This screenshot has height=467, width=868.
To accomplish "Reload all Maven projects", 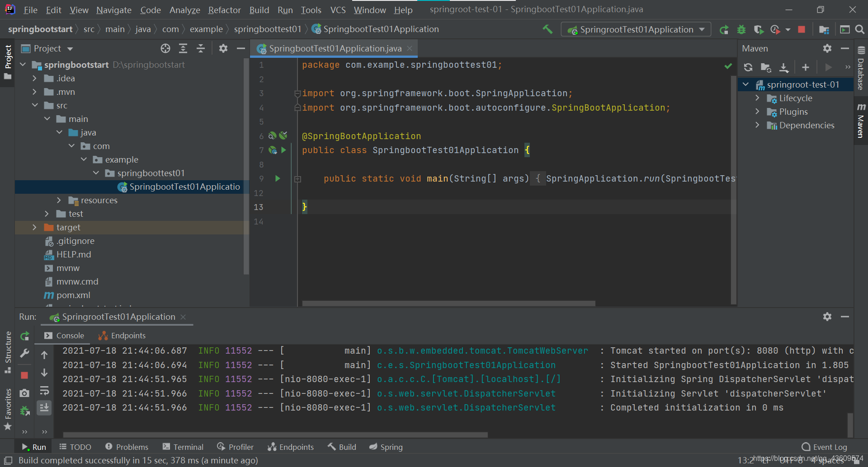I will point(748,67).
